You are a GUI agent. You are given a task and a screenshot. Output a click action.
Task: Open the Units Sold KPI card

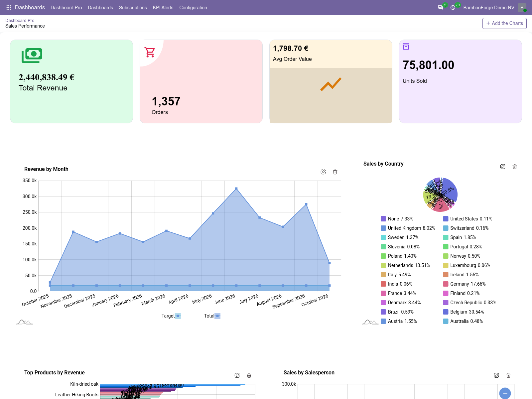coord(461,81)
